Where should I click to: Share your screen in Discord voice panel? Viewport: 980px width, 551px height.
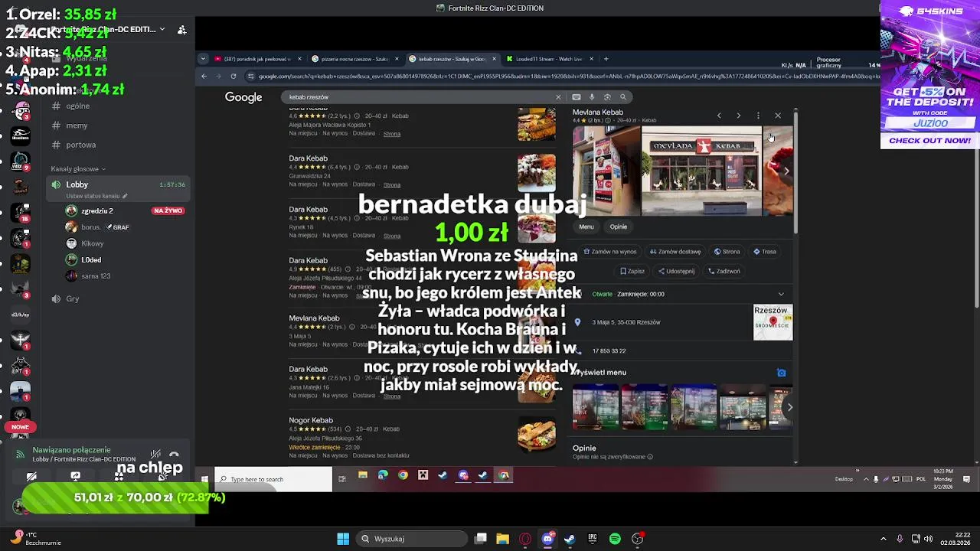75,476
